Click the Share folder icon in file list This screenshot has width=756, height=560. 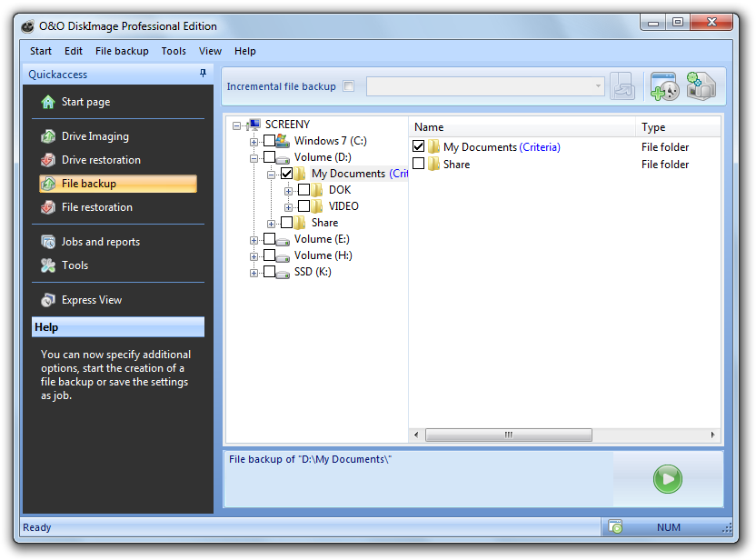(434, 164)
